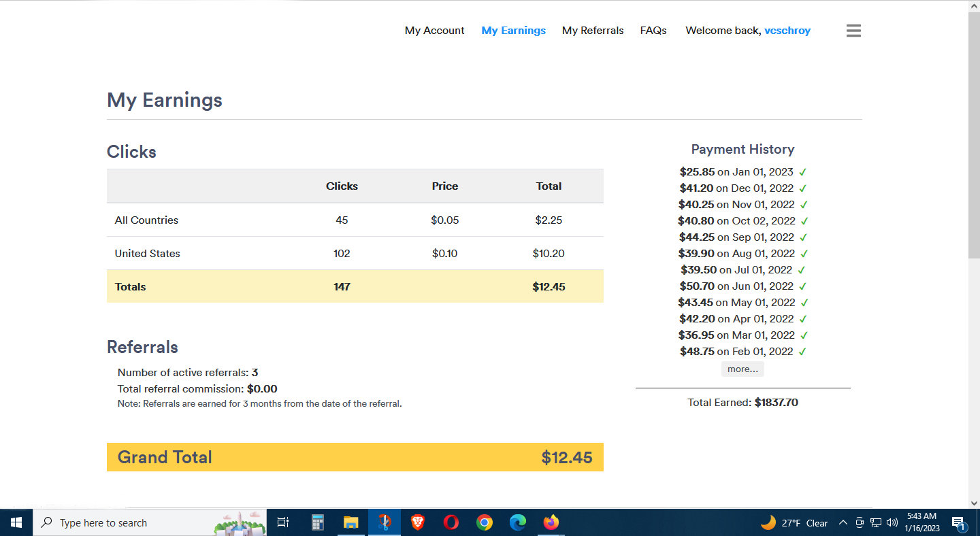The image size is (980, 536).
Task: Click the $0.05 price cell
Action: pyautogui.click(x=445, y=220)
